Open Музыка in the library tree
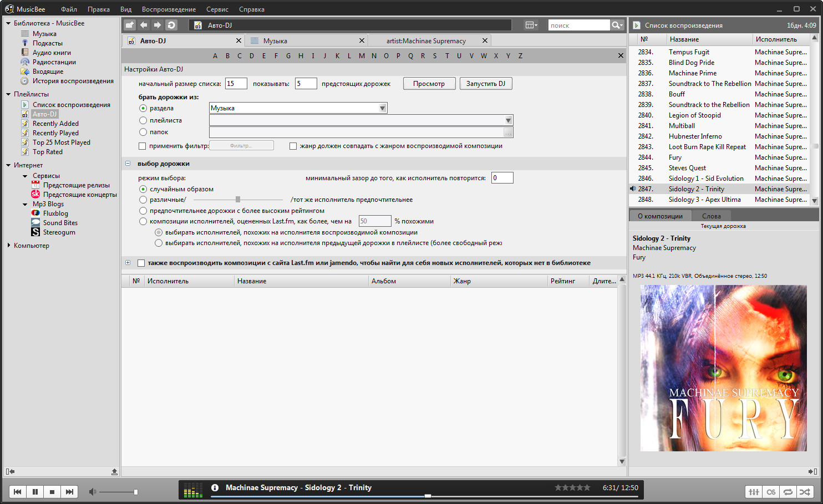The height and width of the screenshot is (504, 823). point(44,34)
